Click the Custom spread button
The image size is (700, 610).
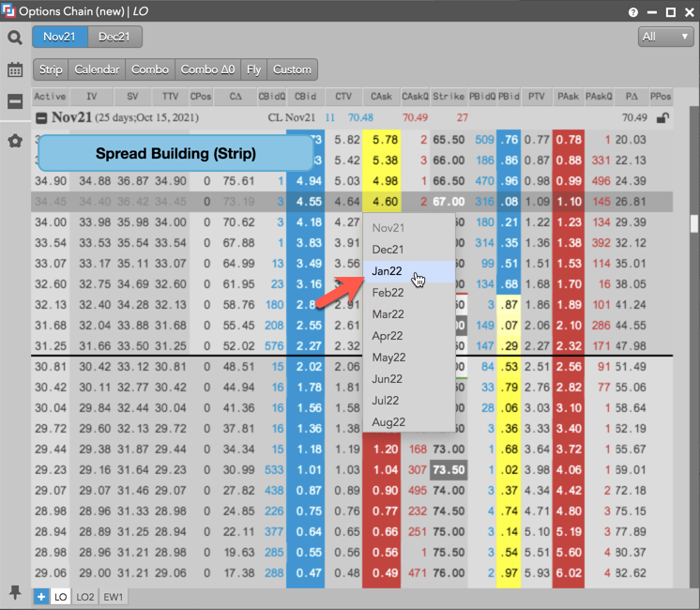[x=292, y=69]
